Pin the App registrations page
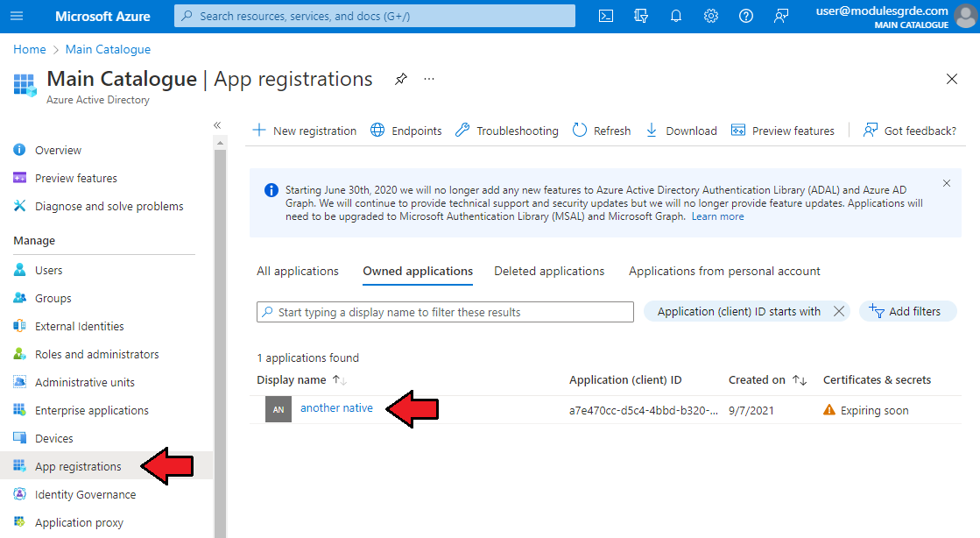 400,79
